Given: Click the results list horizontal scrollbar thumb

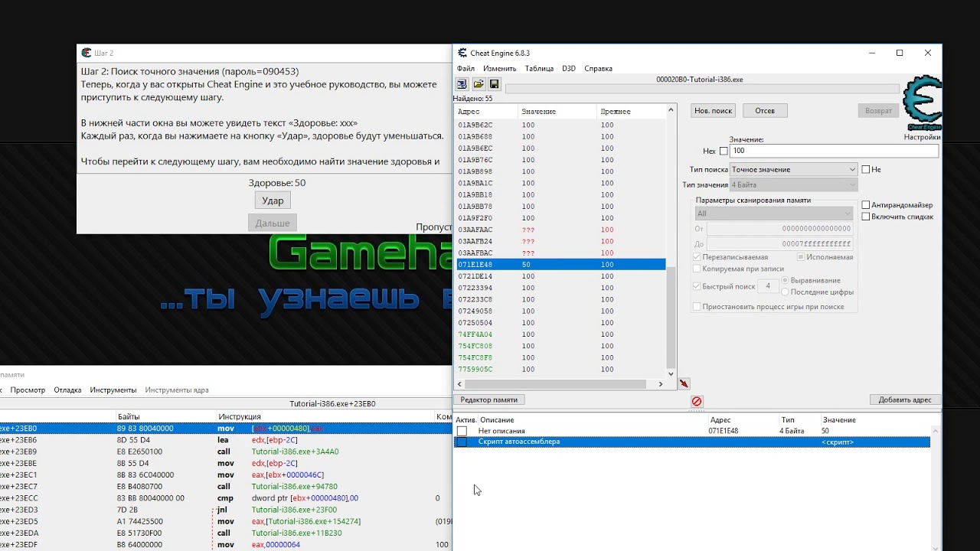Looking at the screenshot, I should click(554, 384).
